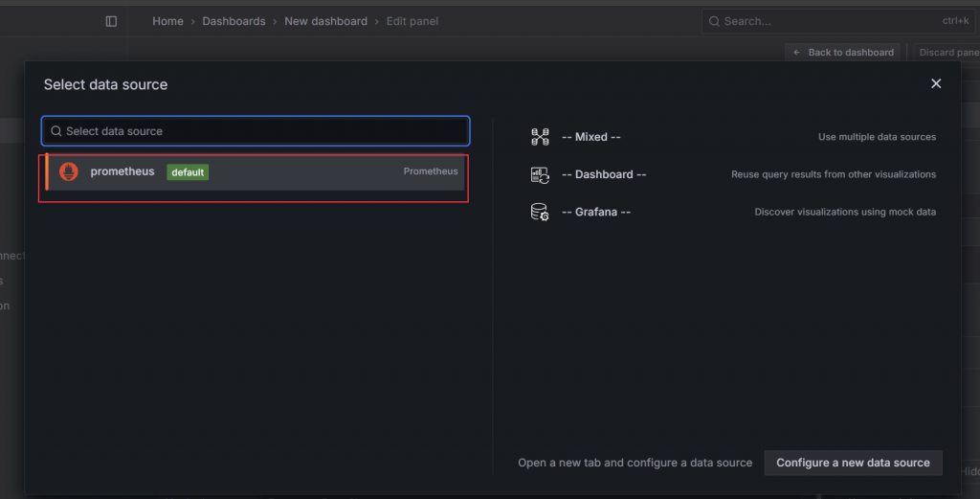980x499 pixels.
Task: Click Edit panel breadcrumb text
Action: 412,21
